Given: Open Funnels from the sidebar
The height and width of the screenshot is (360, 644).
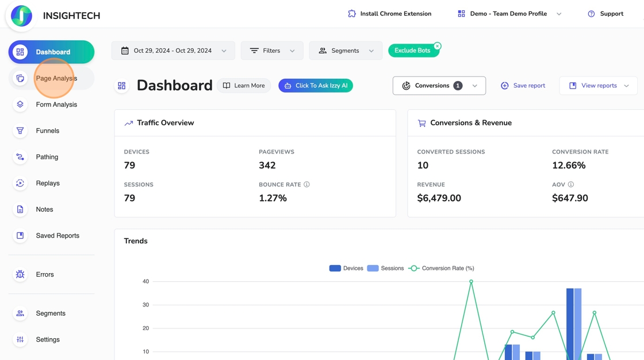Looking at the screenshot, I should pyautogui.click(x=47, y=131).
